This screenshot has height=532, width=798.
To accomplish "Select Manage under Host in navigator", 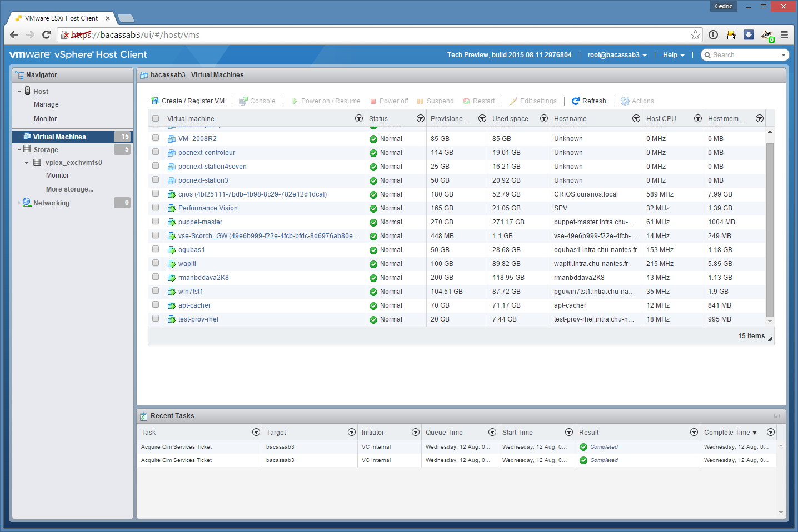I will point(46,104).
